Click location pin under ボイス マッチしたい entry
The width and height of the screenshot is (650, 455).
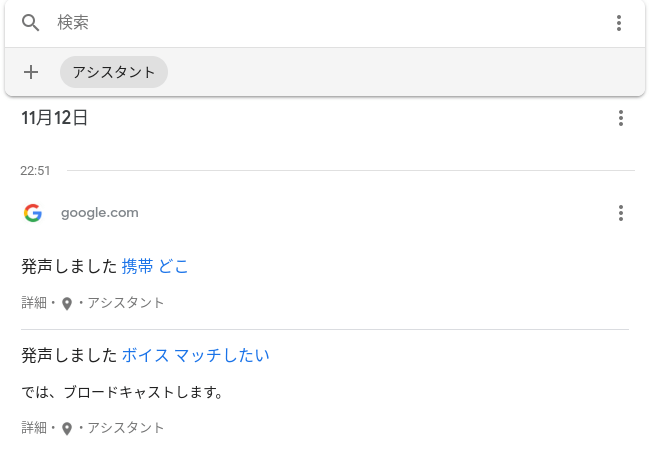(x=67, y=429)
